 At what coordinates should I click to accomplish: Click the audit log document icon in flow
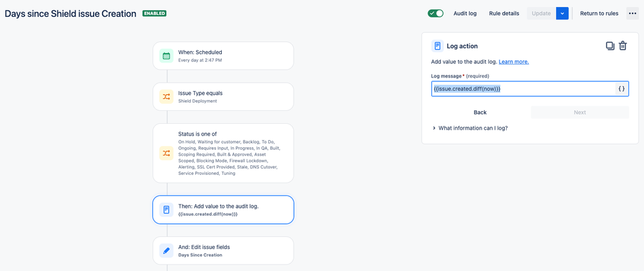[166, 210]
